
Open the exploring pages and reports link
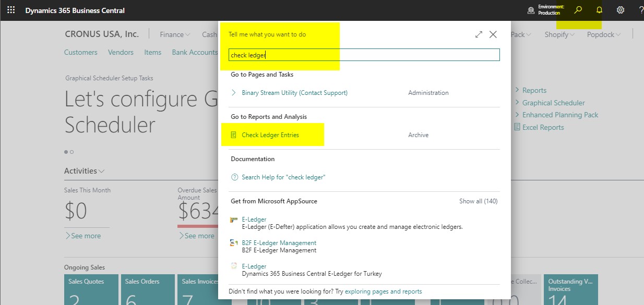[x=384, y=291]
